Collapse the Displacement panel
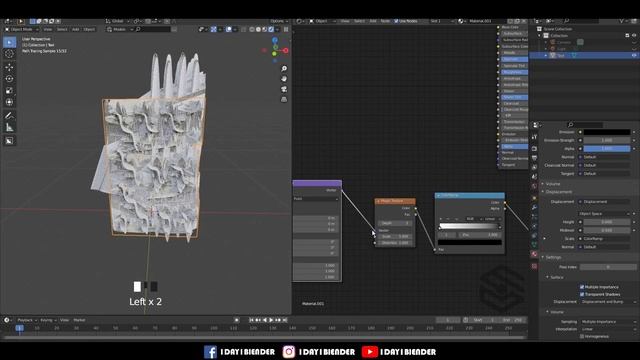The height and width of the screenshot is (360, 640). coord(558,192)
